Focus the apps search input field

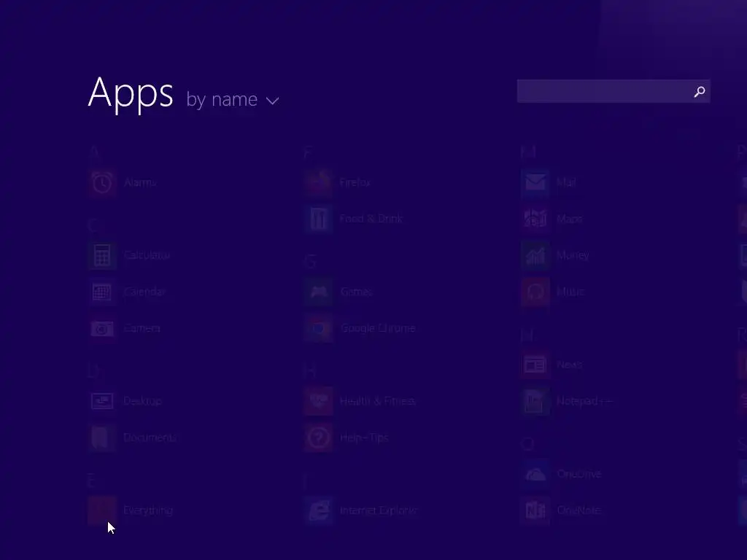click(614, 91)
